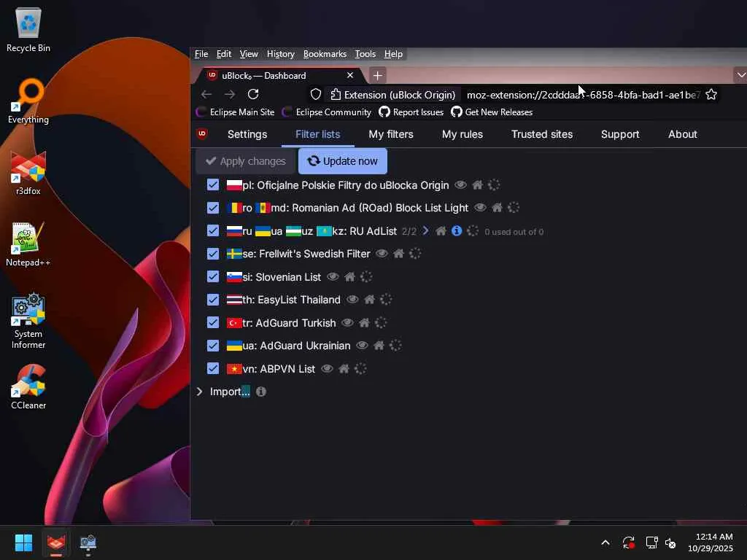Click r3dfox taskbar icon

(x=56, y=542)
